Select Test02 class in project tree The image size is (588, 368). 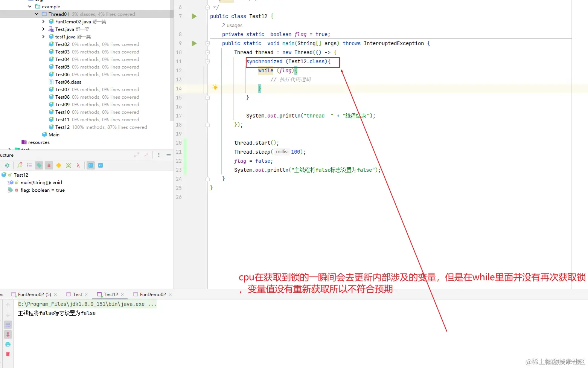point(62,44)
